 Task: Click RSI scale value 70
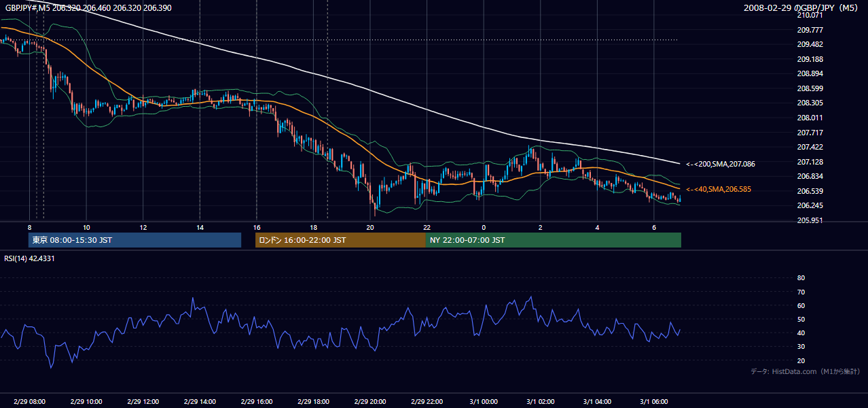coord(801,292)
